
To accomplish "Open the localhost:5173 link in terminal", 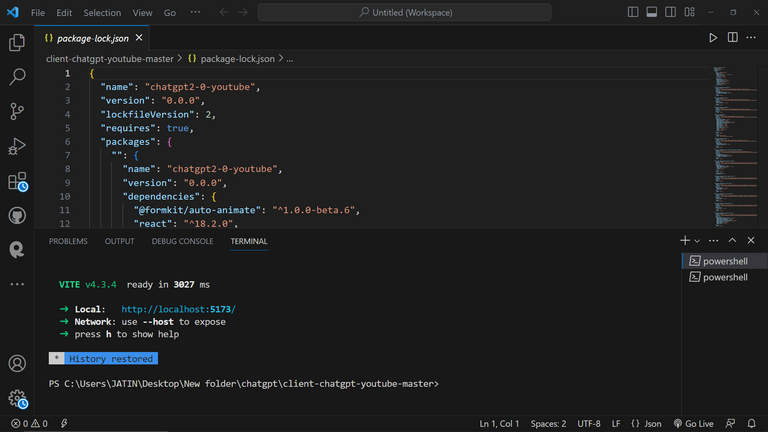I will (x=178, y=310).
